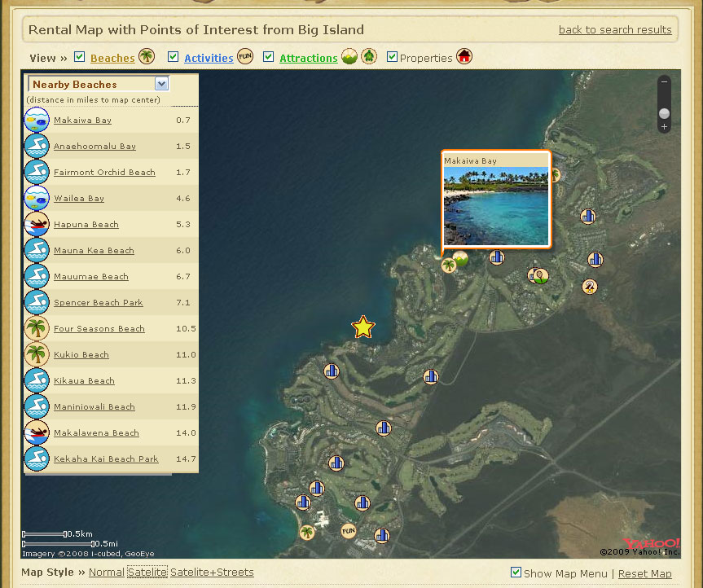Image resolution: width=703 pixels, height=588 pixels.
Task: Click the Hapuna Beach bodyboarder icon
Action: 37,224
